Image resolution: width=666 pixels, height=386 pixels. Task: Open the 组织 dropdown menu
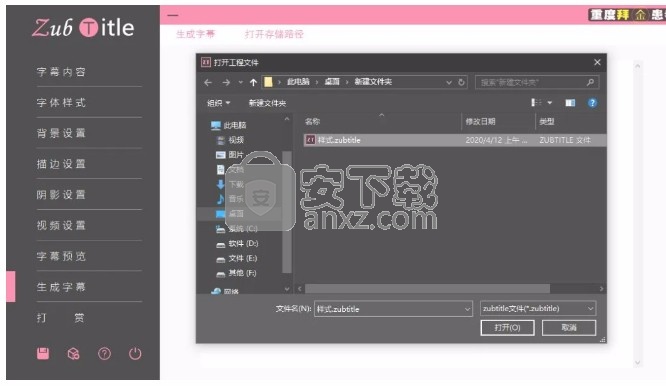[x=218, y=103]
